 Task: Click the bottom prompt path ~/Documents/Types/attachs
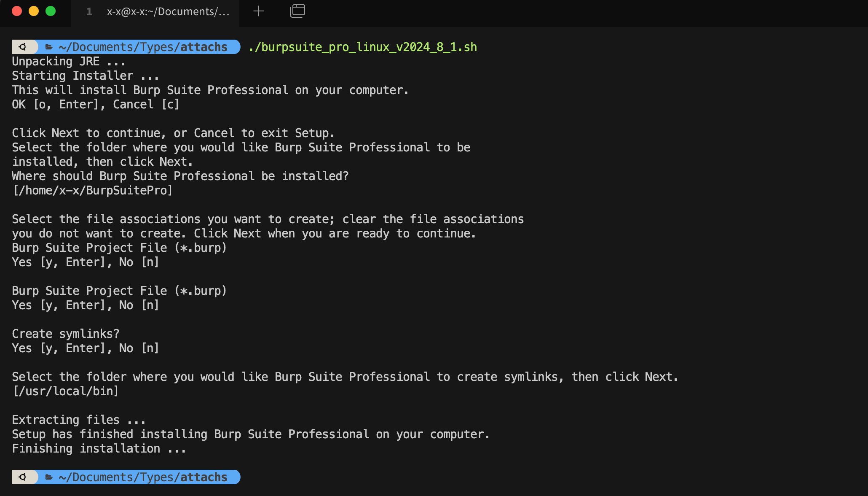[x=143, y=477]
